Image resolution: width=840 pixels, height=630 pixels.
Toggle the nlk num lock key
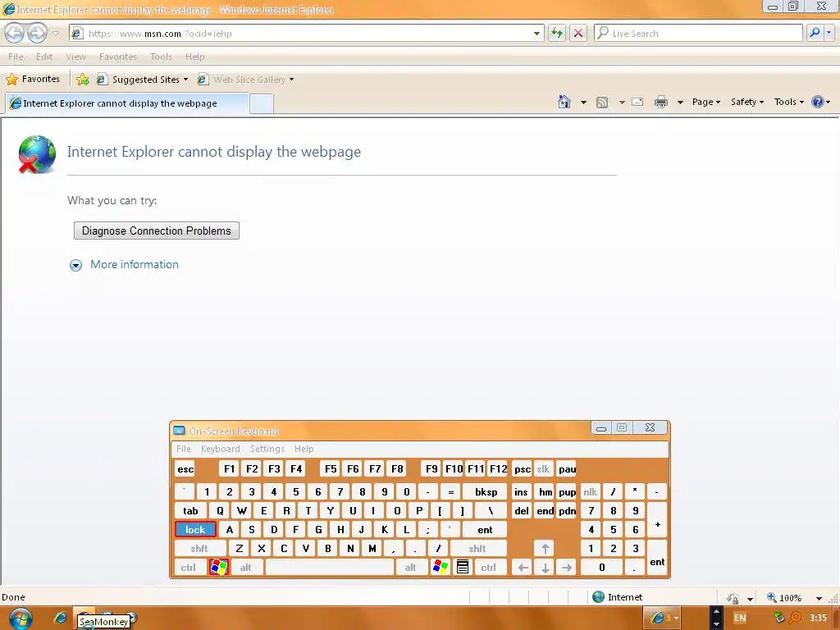click(x=591, y=492)
